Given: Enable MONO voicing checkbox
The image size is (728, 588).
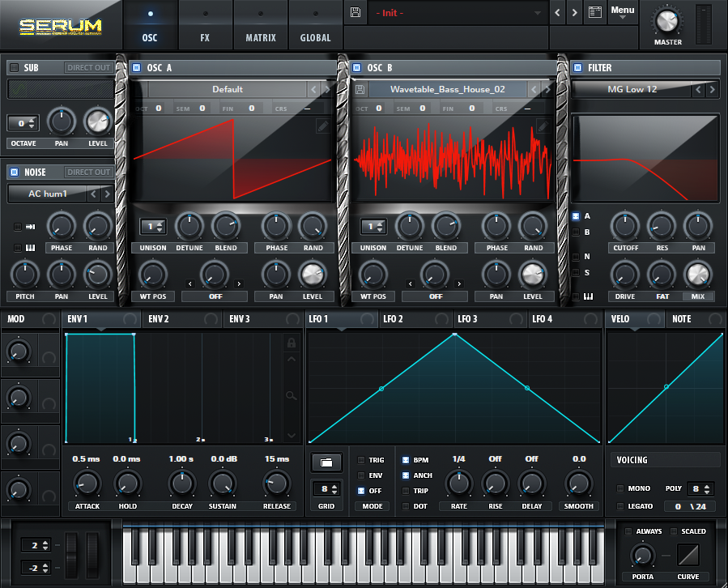Looking at the screenshot, I should click(619, 488).
